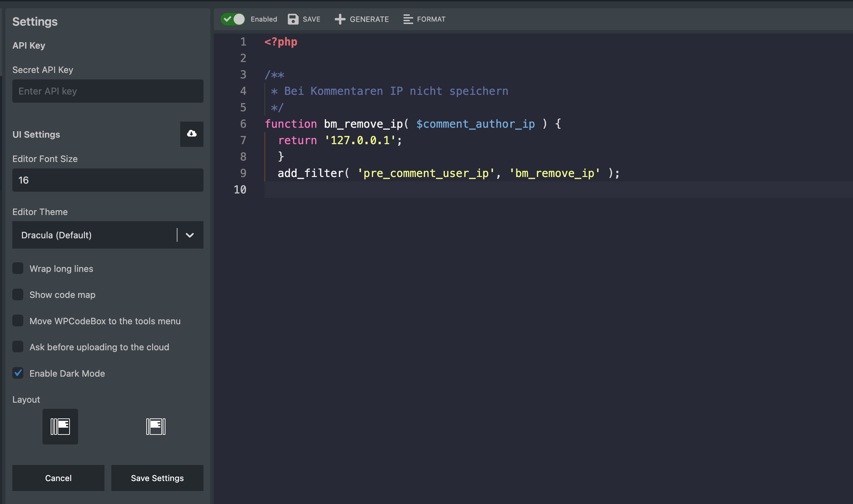Click the Cancel button
Screen dimensions: 853x504
click(58, 478)
